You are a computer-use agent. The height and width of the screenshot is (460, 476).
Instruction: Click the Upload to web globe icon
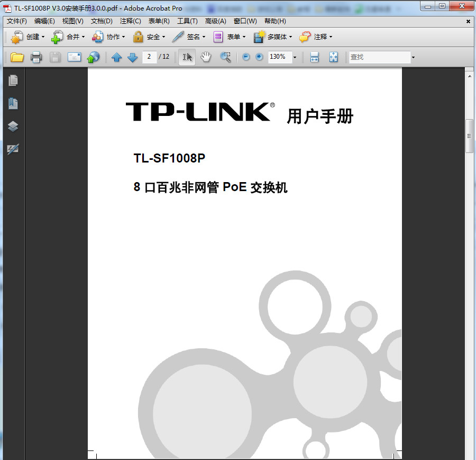(x=93, y=57)
